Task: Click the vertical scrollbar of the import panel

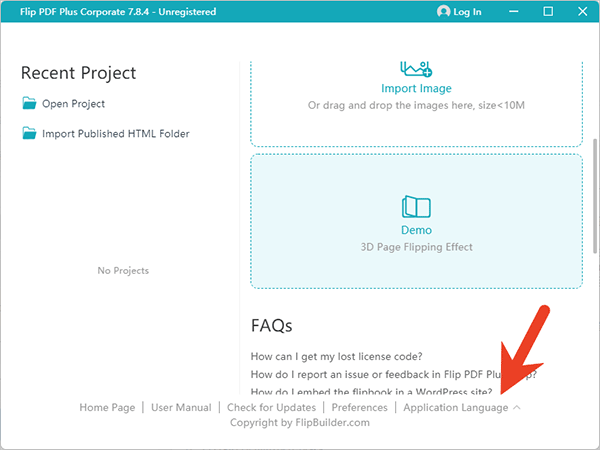Action: coord(595,196)
